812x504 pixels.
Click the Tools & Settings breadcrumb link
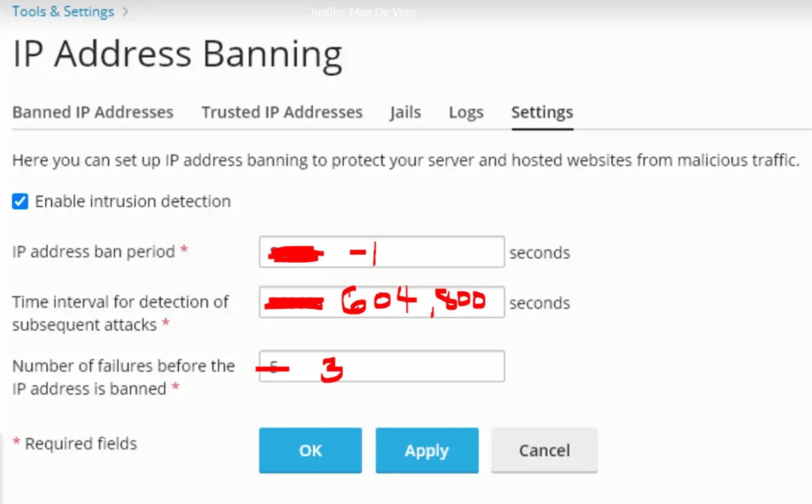point(63,11)
